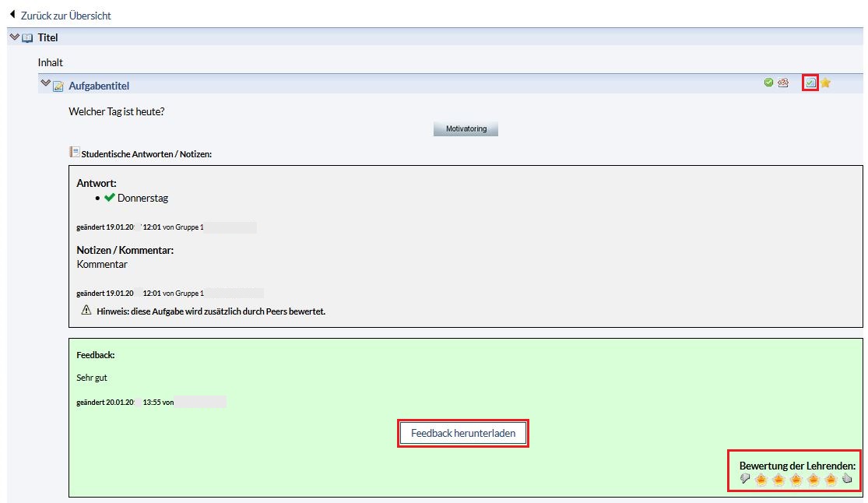The image size is (868, 503).
Task: Click the back arrow before Zurück zur Übersicht
Action: pos(12,15)
